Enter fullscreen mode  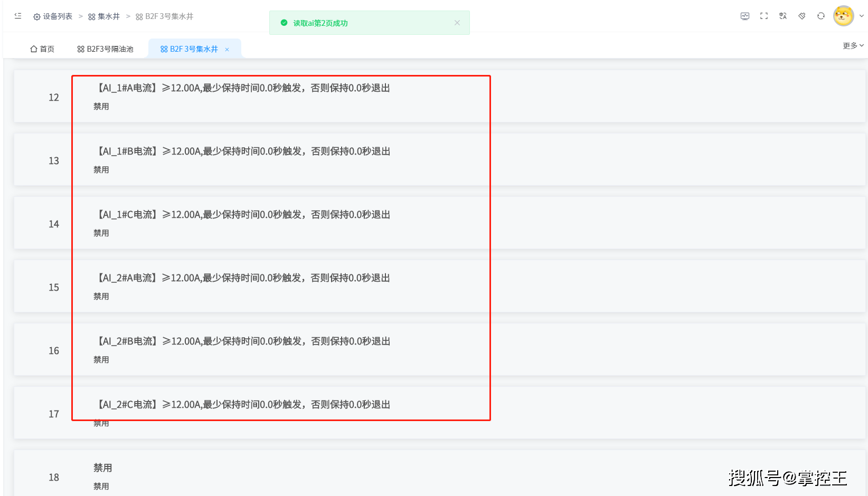coord(763,16)
